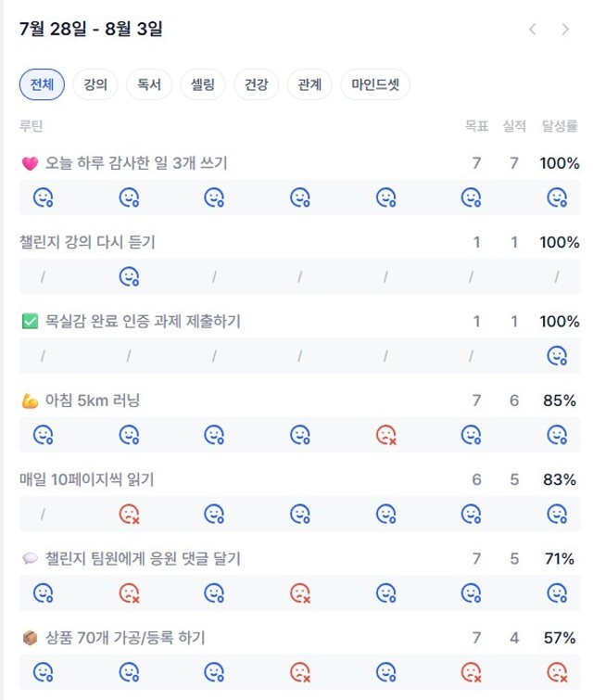Open the 아침 5km 러닝 routine
593x700 pixels.
93,401
